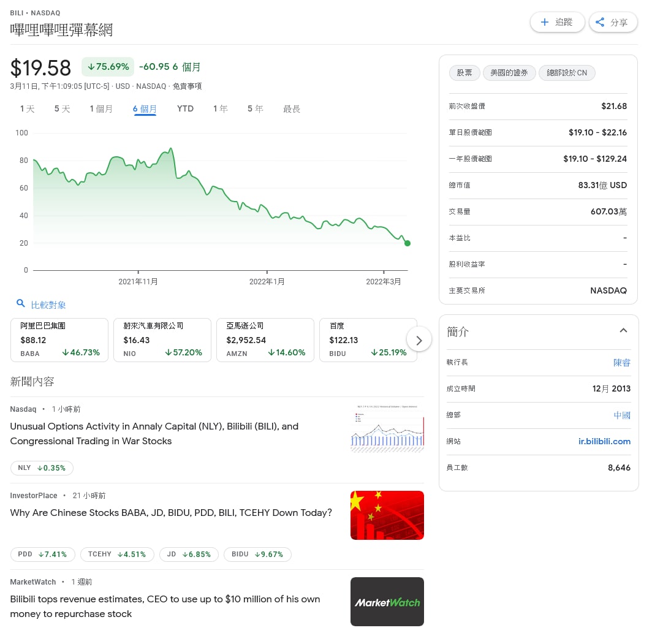Viewport: 652px width, 644px height.
Task: Select the YTD time range tab
Action: (x=185, y=109)
